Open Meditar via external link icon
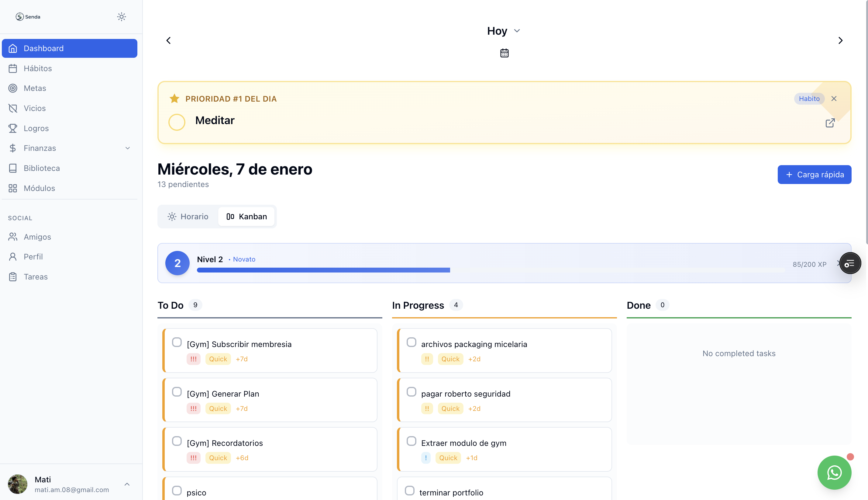Image resolution: width=868 pixels, height=500 pixels. click(830, 123)
